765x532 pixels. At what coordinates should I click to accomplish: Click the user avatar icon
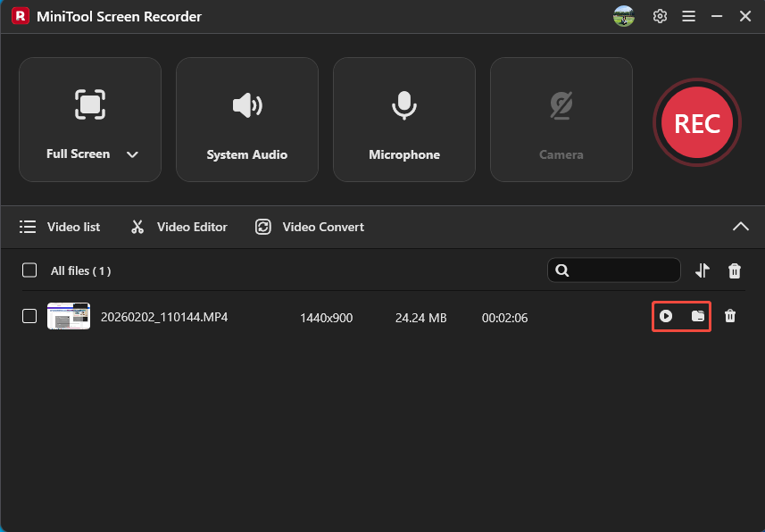tap(623, 15)
